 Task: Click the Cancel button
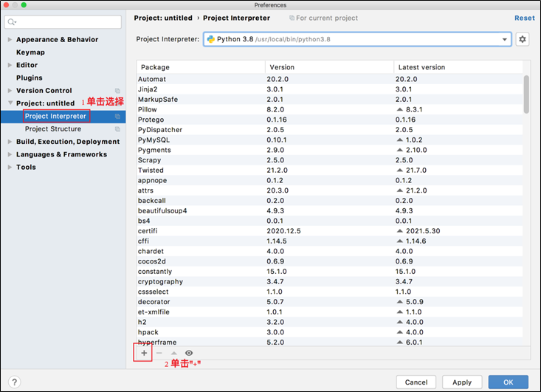click(x=416, y=382)
